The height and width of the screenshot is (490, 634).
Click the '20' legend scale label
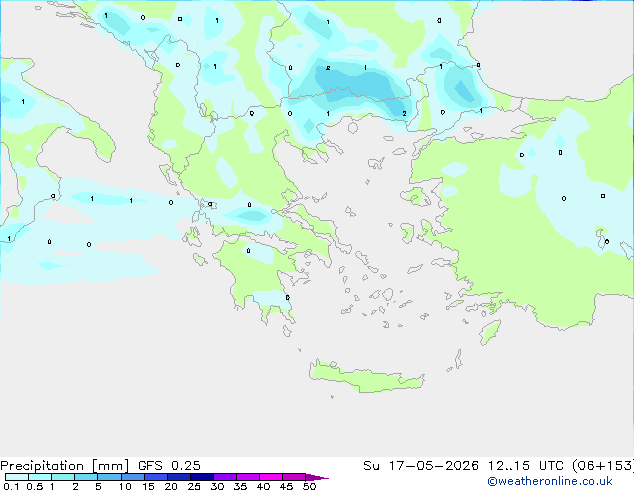(x=171, y=486)
